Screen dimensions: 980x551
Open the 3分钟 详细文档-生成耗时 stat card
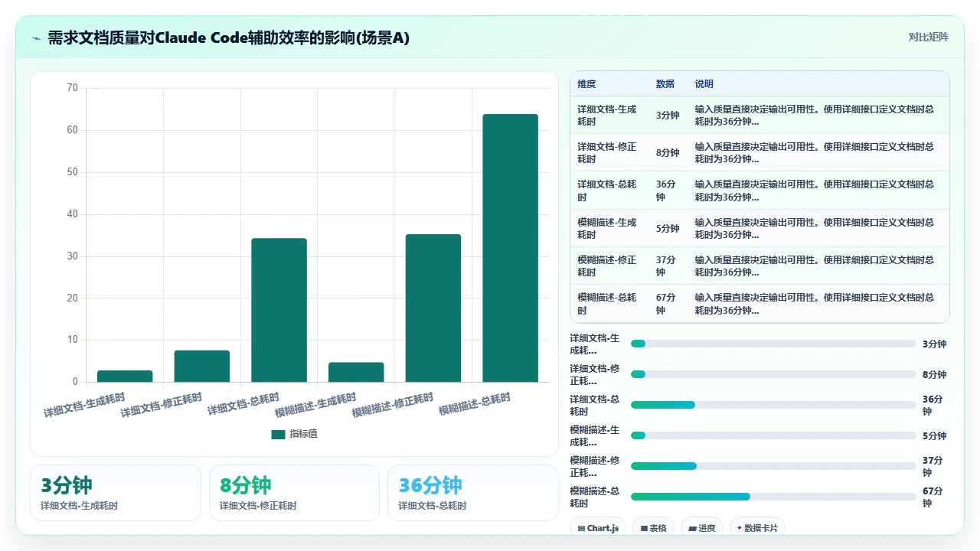pos(116,493)
